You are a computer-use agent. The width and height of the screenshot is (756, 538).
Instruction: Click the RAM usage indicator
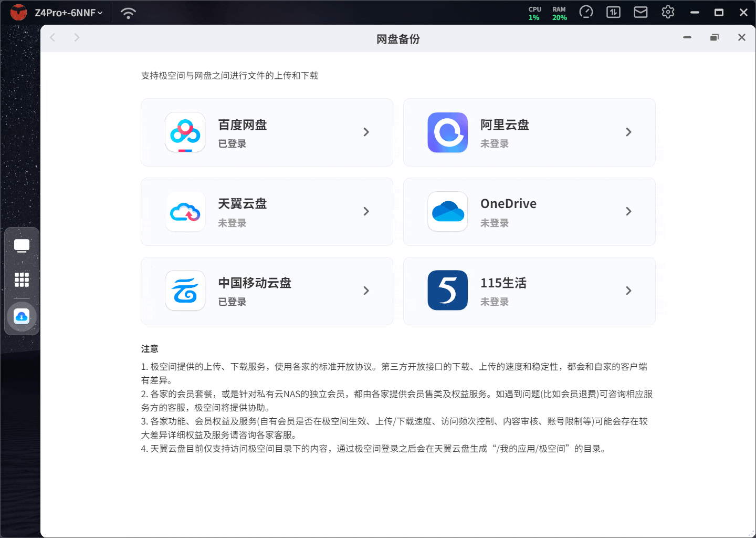(x=559, y=13)
